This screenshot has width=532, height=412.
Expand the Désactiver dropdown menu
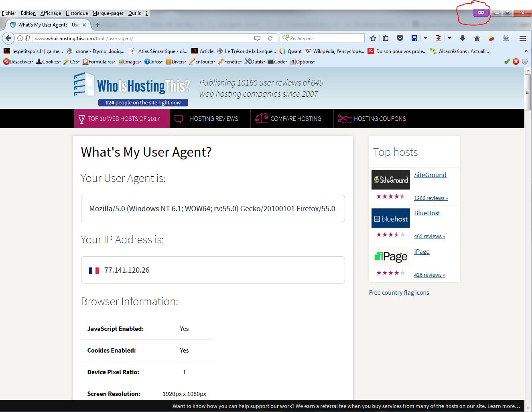18,61
